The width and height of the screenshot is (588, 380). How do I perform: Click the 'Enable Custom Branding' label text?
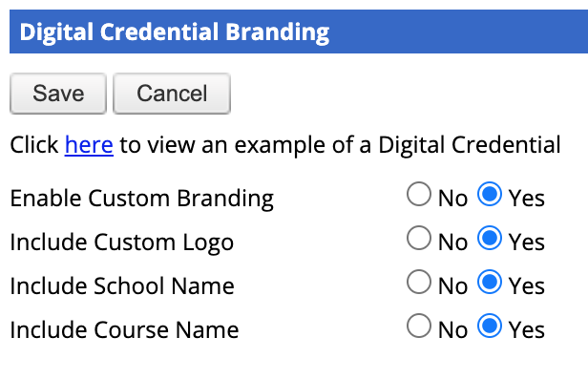click(x=141, y=199)
